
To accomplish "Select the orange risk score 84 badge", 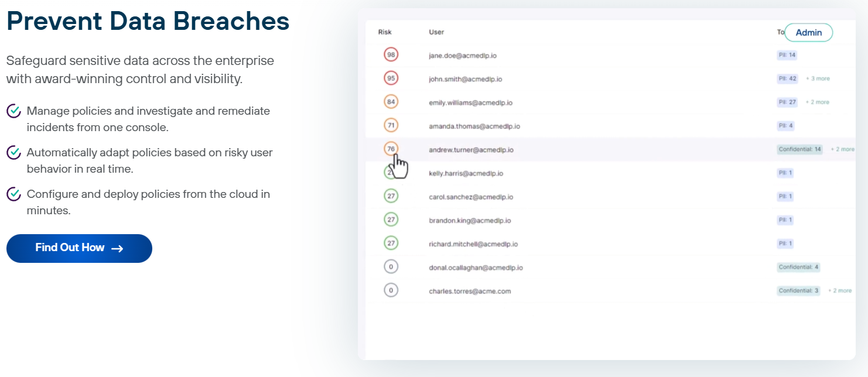I will pos(391,102).
